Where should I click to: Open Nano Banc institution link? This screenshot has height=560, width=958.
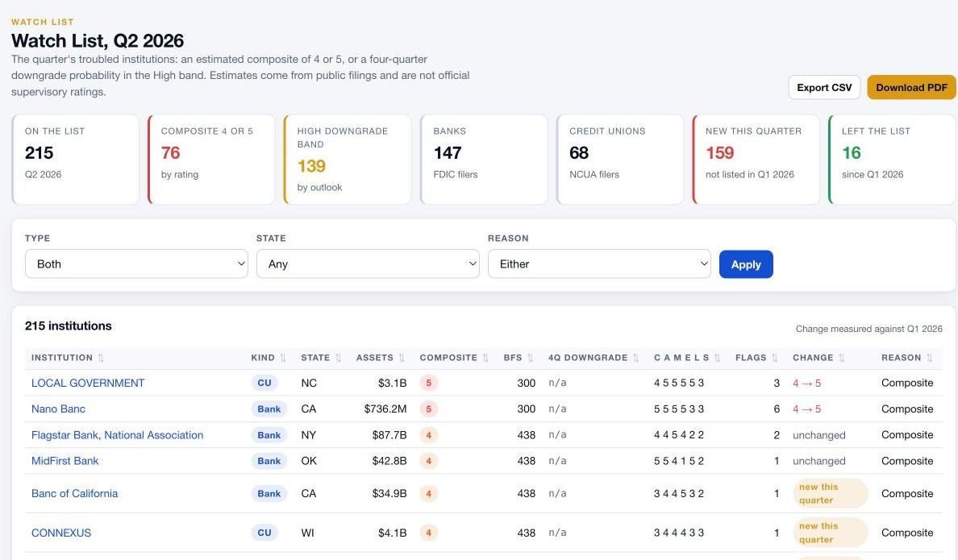point(58,409)
